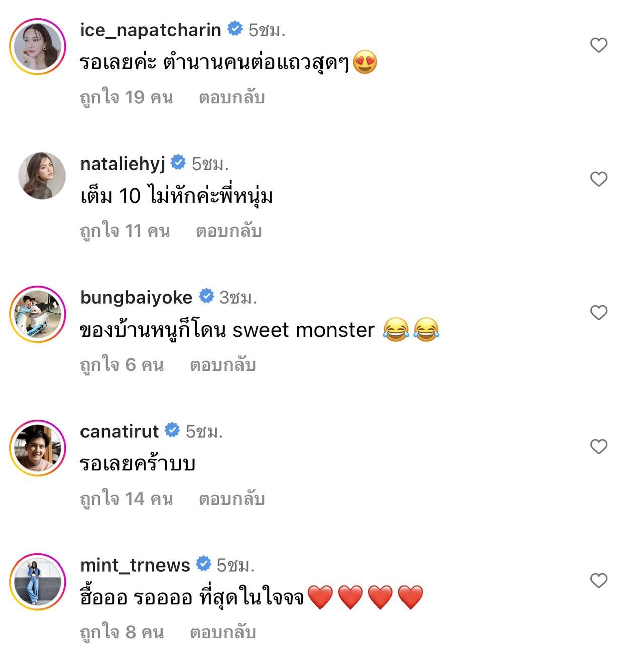
Task: Tap the heart on bungbaiyoke's comment
Action: click(598, 313)
